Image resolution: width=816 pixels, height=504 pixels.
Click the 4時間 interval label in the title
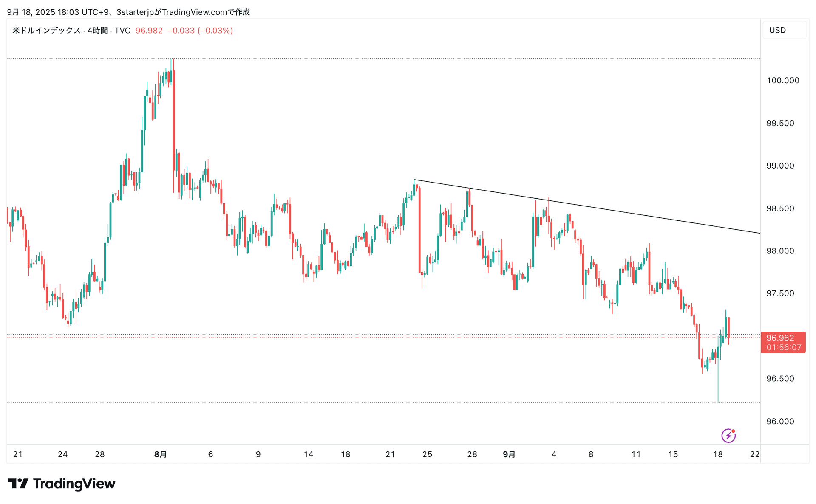coord(97,31)
